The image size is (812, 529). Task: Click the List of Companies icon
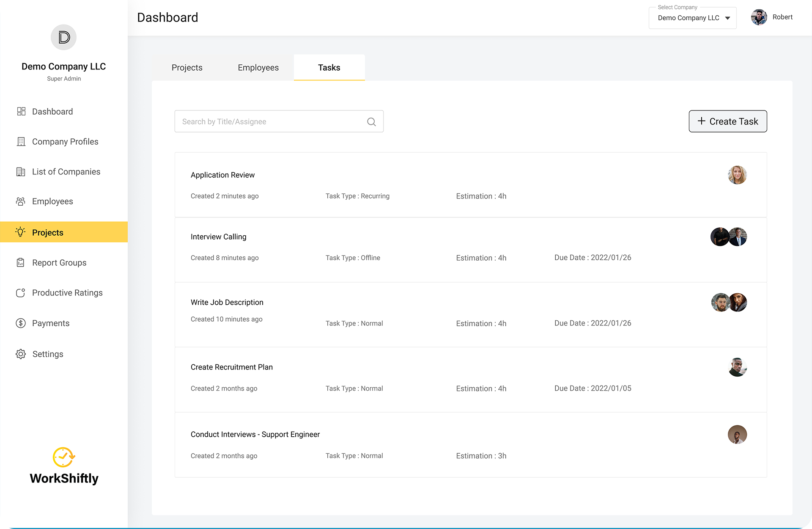pyautogui.click(x=21, y=172)
